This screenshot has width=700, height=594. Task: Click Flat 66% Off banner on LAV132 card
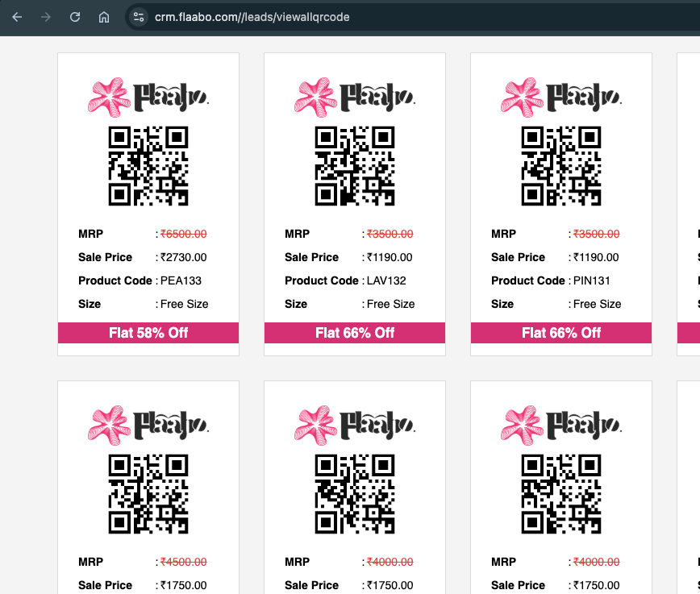click(x=355, y=333)
